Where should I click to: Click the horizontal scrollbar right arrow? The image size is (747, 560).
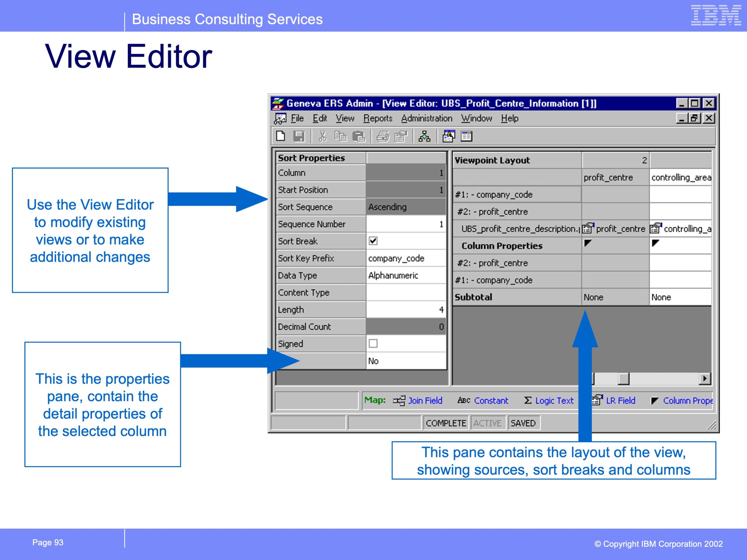point(705,379)
